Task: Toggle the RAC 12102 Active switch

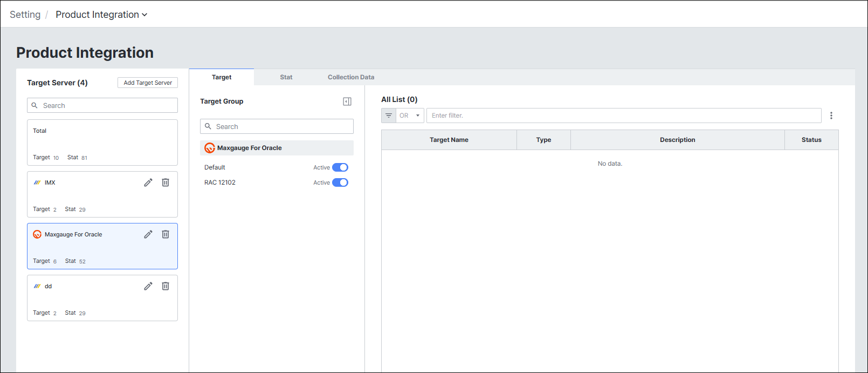Action: (340, 182)
